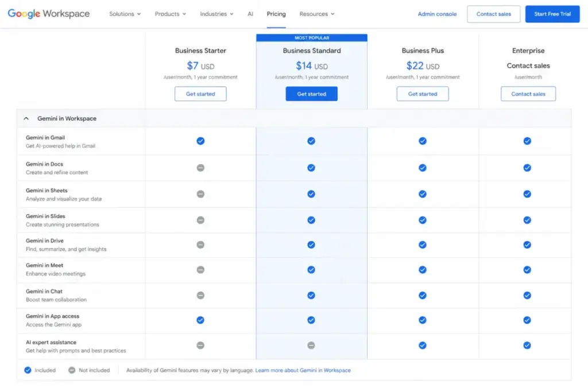
Task: Click Gemini in Slides not-included icon for Starter
Action: (200, 220)
